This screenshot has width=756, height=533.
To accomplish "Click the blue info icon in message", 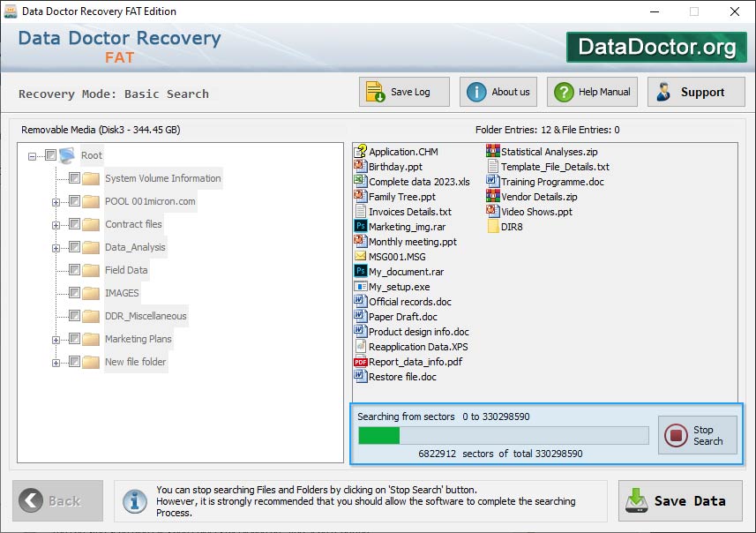I will [135, 501].
